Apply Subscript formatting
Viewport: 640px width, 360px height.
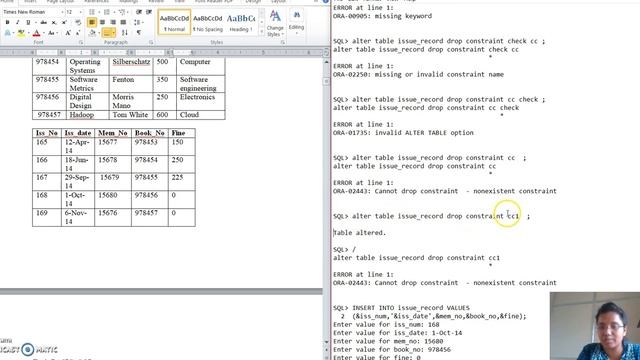point(54,22)
